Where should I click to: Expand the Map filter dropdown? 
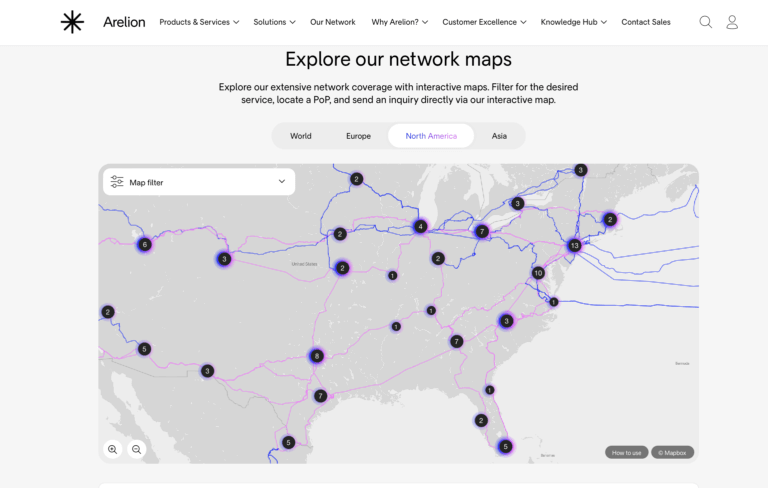click(x=199, y=182)
